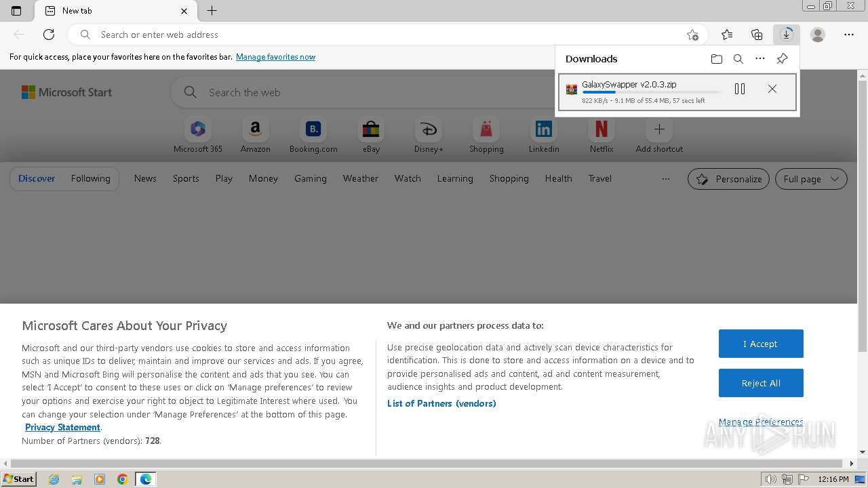Open List of Partners (vendors) link
The height and width of the screenshot is (488, 868).
pyautogui.click(x=441, y=403)
